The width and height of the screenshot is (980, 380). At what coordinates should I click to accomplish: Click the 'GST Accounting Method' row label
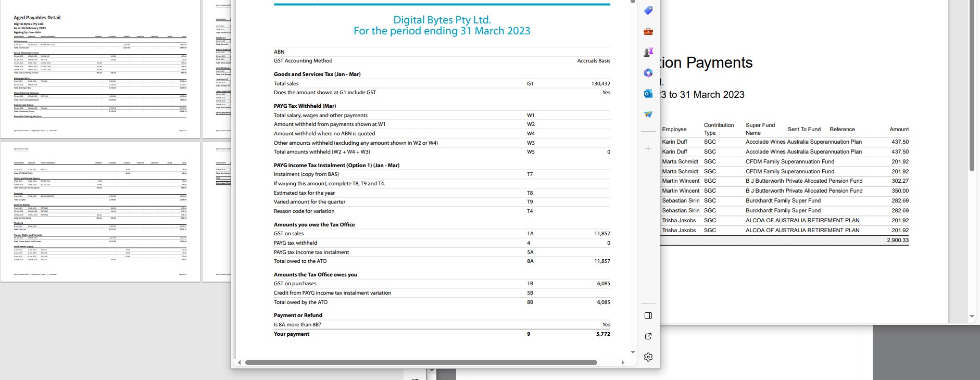[x=303, y=61]
